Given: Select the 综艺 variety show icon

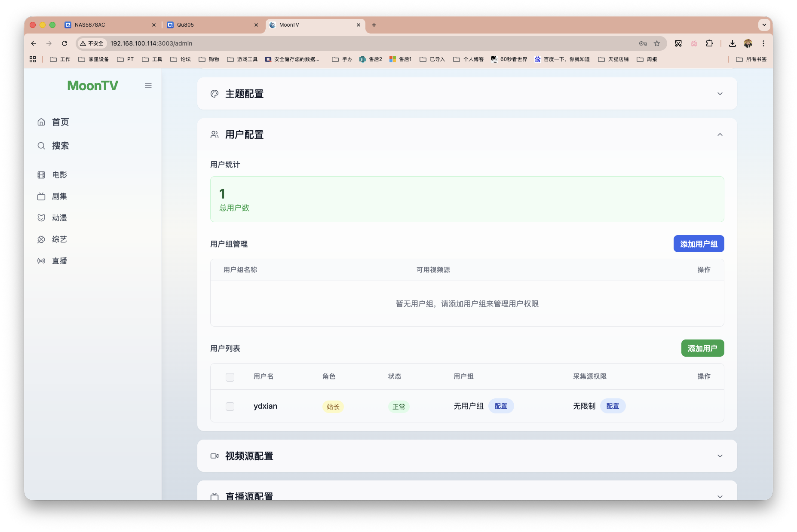Looking at the screenshot, I should click(x=41, y=239).
